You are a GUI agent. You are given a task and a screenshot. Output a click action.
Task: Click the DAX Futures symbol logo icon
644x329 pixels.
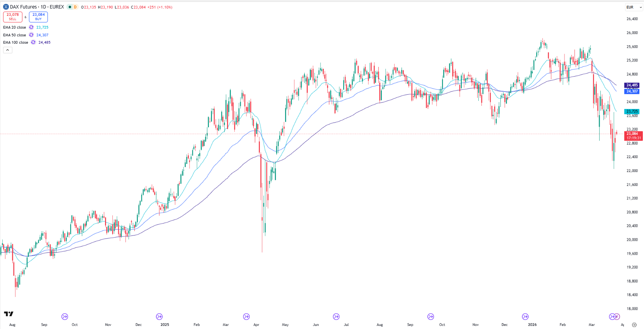(6, 7)
